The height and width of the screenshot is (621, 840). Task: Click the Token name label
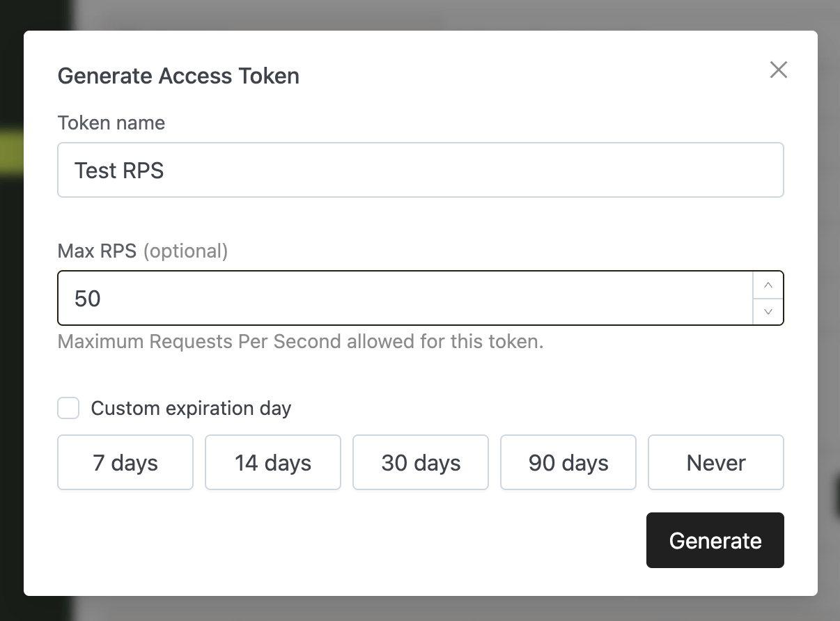click(111, 123)
